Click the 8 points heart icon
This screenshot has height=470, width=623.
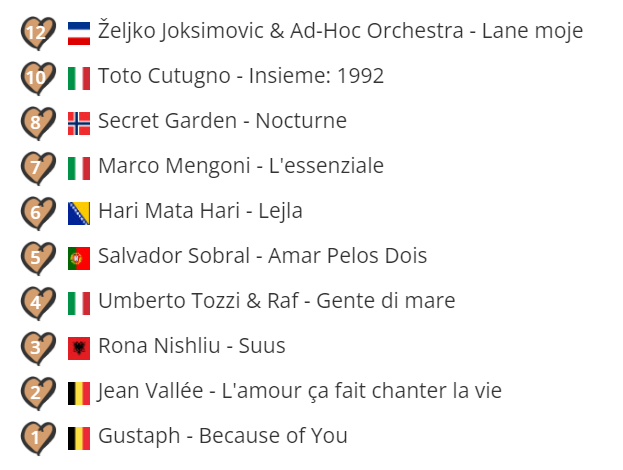[x=38, y=123]
